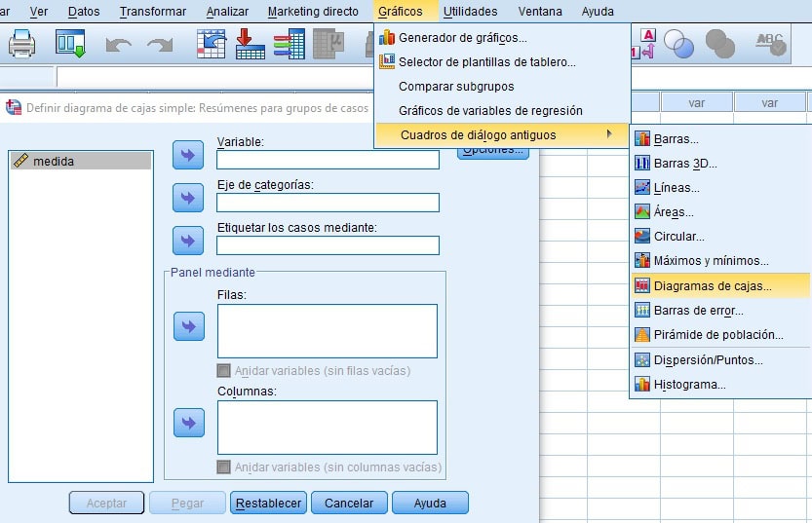Move variable into Variable field arrow
The height and width of the screenshot is (523, 812).
coord(188,155)
